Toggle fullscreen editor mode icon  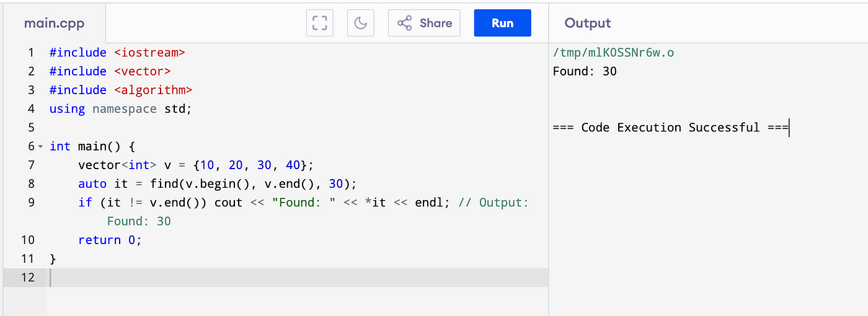[x=320, y=23]
